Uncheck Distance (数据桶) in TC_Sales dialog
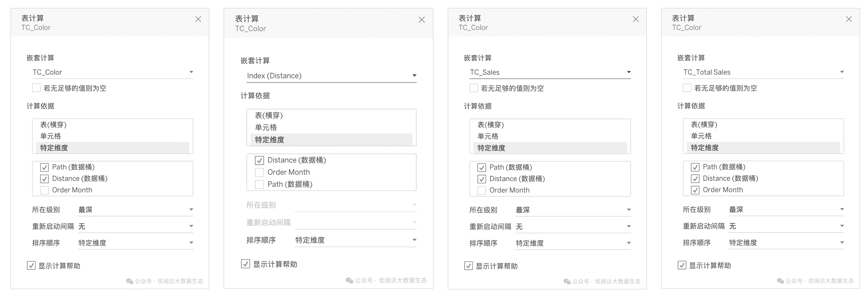Image resolution: width=868 pixels, height=298 pixels. (482, 179)
